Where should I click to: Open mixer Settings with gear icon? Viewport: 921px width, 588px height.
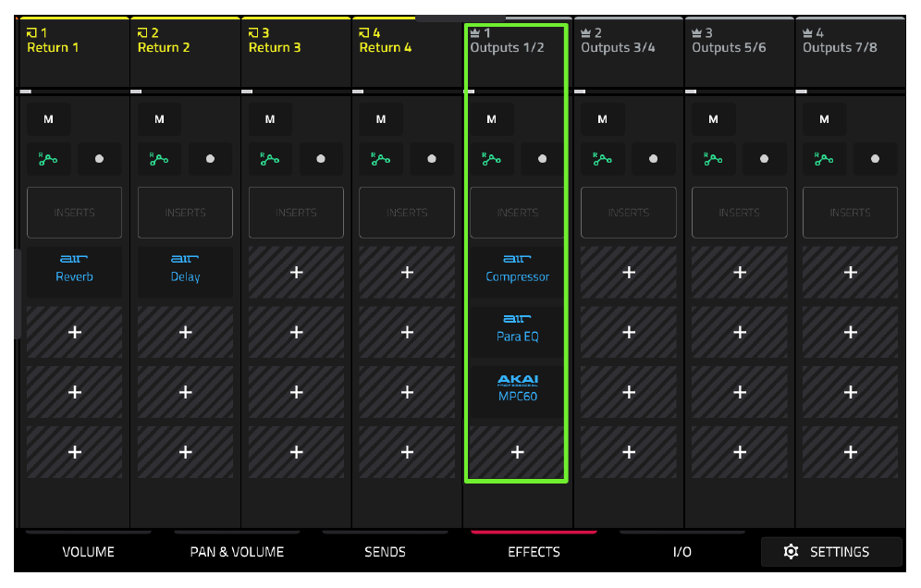[831, 552]
